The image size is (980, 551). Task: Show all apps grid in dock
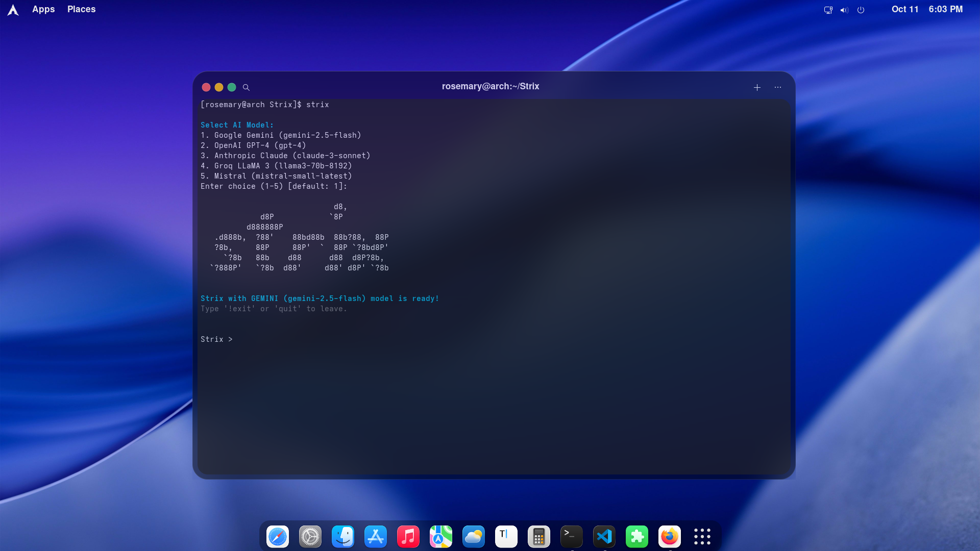702,536
